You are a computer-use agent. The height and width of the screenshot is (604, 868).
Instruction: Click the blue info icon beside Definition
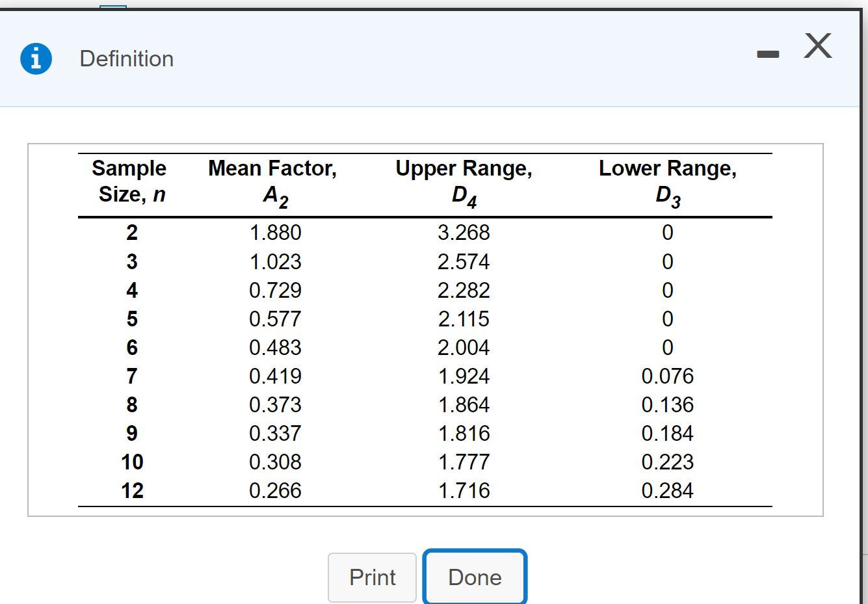point(36,59)
